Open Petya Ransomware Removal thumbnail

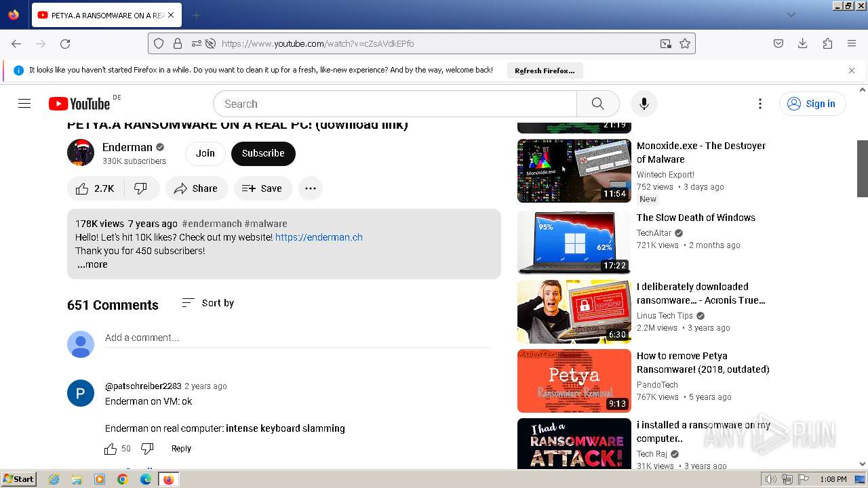click(x=574, y=381)
